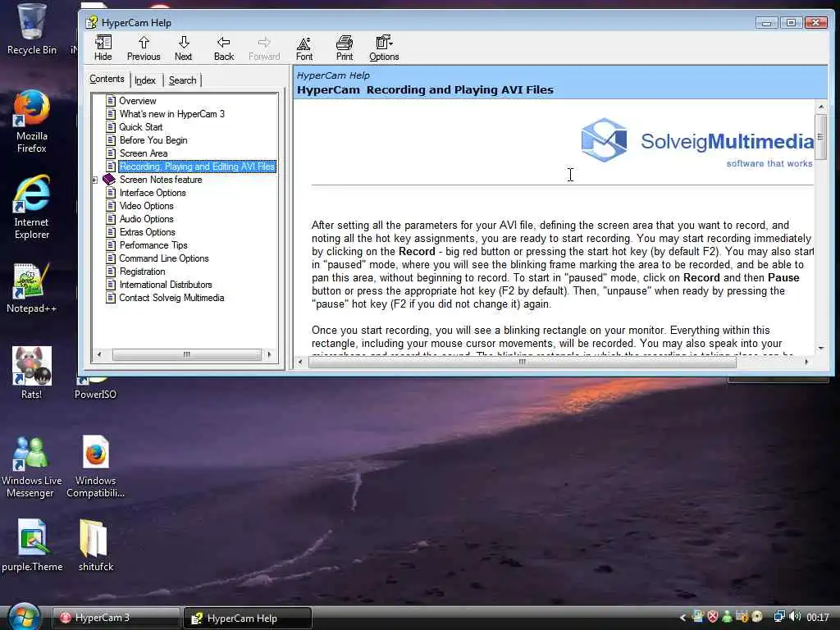The image size is (840, 630).
Task: Click help content horizontal scroll left arrow
Action: pyautogui.click(x=300, y=362)
